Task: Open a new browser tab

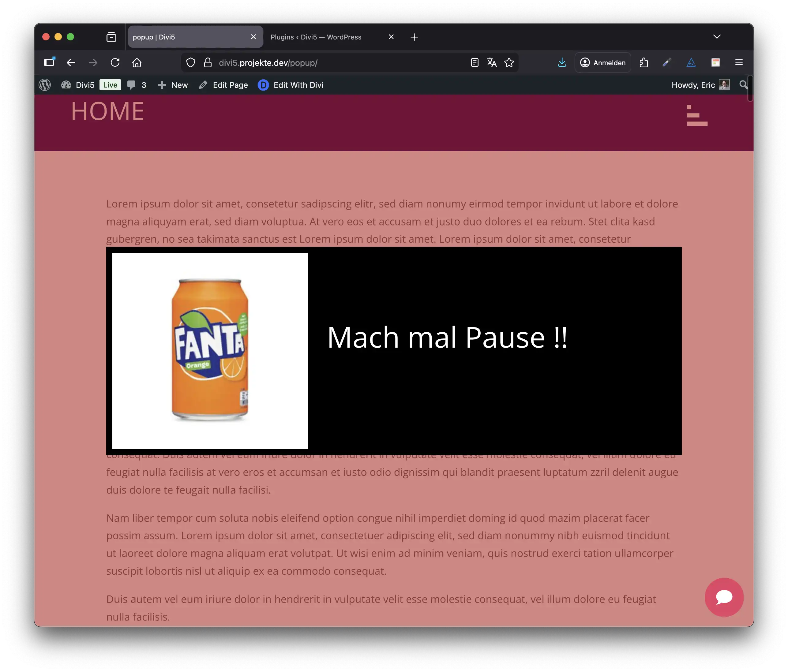Action: click(414, 37)
